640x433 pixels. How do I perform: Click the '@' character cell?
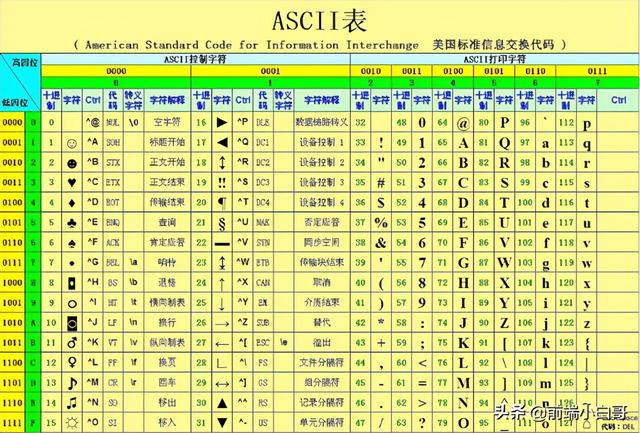coord(463,123)
